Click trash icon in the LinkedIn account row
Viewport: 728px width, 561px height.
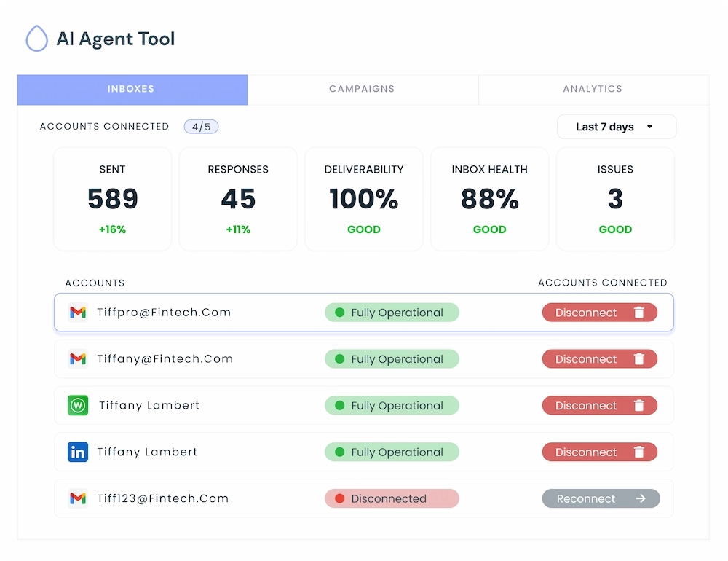639,452
